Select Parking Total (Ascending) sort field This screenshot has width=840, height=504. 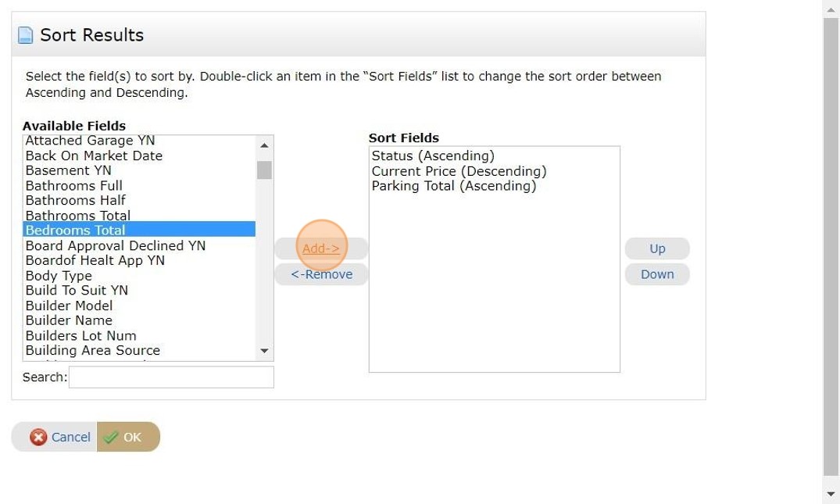pyautogui.click(x=454, y=186)
